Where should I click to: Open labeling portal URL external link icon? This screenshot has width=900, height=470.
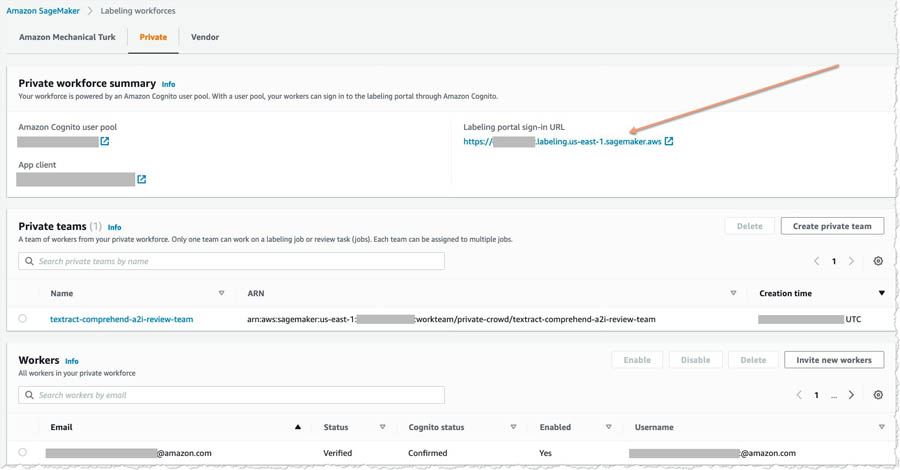[x=669, y=141]
